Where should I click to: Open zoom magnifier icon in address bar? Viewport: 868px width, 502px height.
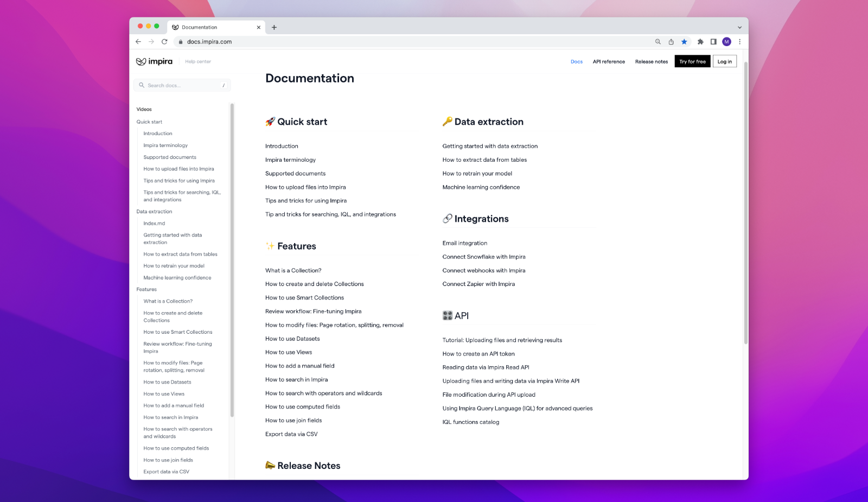pyautogui.click(x=658, y=42)
